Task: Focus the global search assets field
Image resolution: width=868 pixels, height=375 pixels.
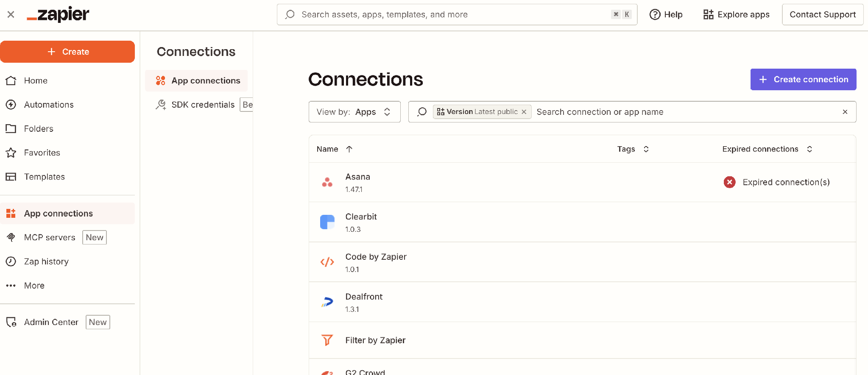Action: 457,14
